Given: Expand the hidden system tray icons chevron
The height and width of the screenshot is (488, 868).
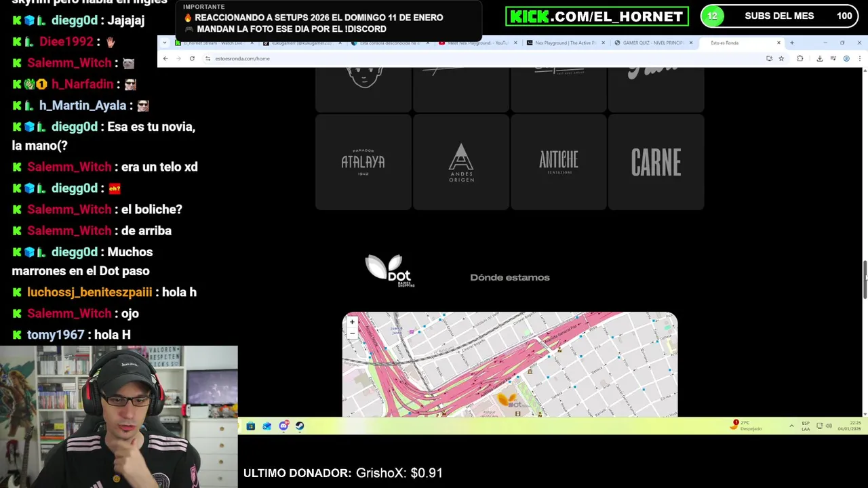Looking at the screenshot, I should [x=791, y=426].
